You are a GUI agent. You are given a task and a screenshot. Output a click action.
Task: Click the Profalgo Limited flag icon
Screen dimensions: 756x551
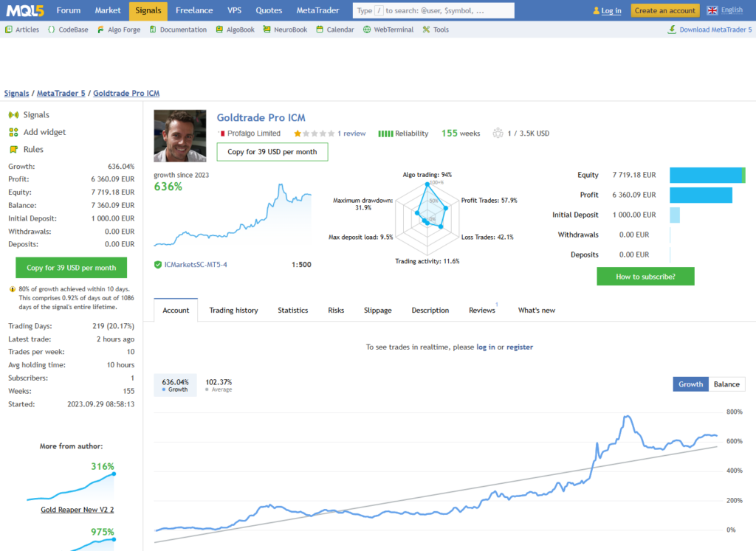[x=221, y=134]
